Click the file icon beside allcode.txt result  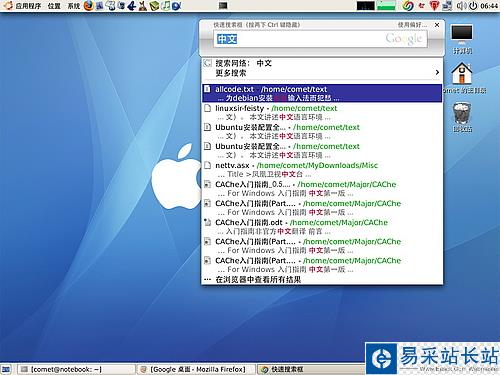207,89
